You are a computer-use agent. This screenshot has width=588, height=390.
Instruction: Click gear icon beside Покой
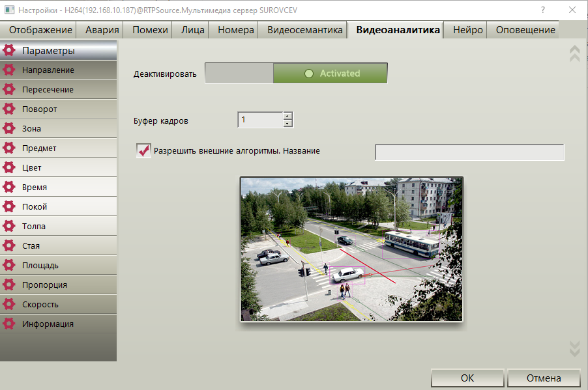(9, 206)
